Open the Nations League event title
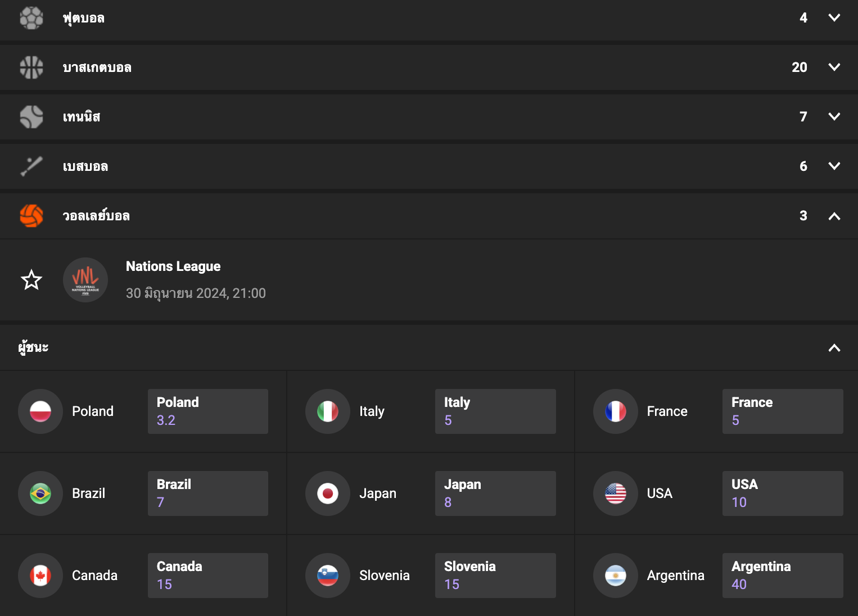858x616 pixels. pos(173,266)
